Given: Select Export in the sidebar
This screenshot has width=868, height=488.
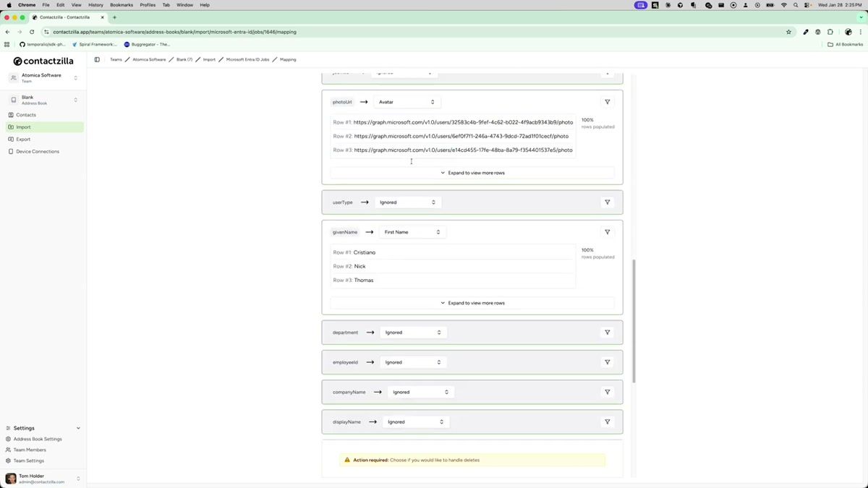Looking at the screenshot, I should [23, 139].
